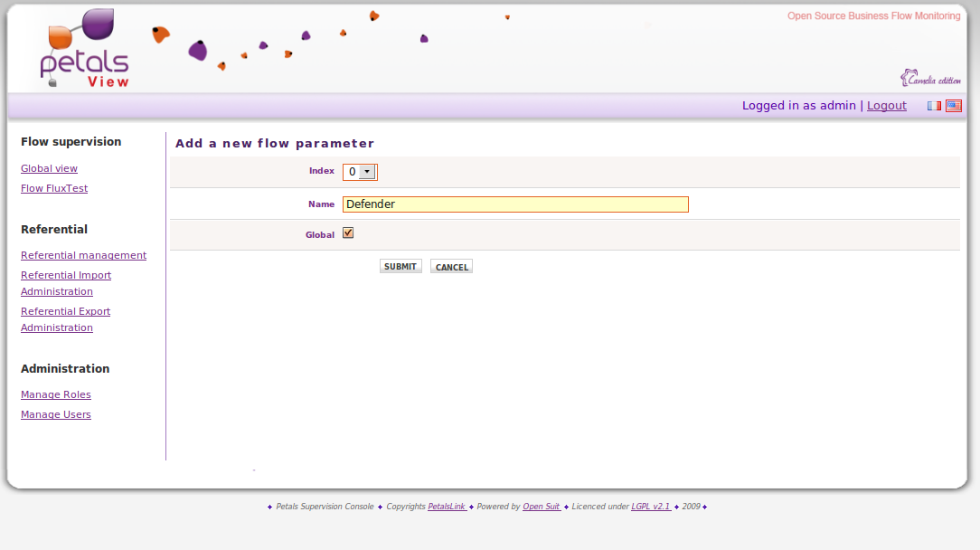Image resolution: width=980 pixels, height=550 pixels.
Task: Open the Manage Users page
Action: tap(56, 414)
